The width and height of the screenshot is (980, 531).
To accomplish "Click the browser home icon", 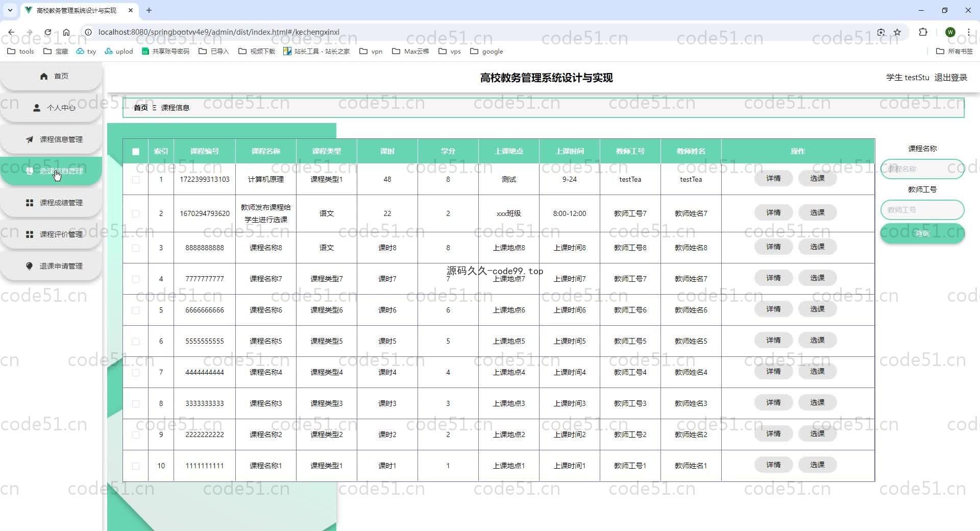I will [x=66, y=32].
